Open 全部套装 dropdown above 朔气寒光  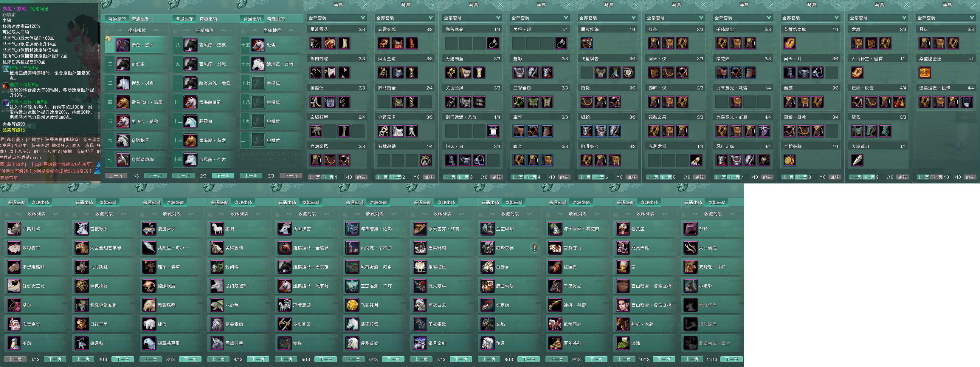tap(472, 18)
